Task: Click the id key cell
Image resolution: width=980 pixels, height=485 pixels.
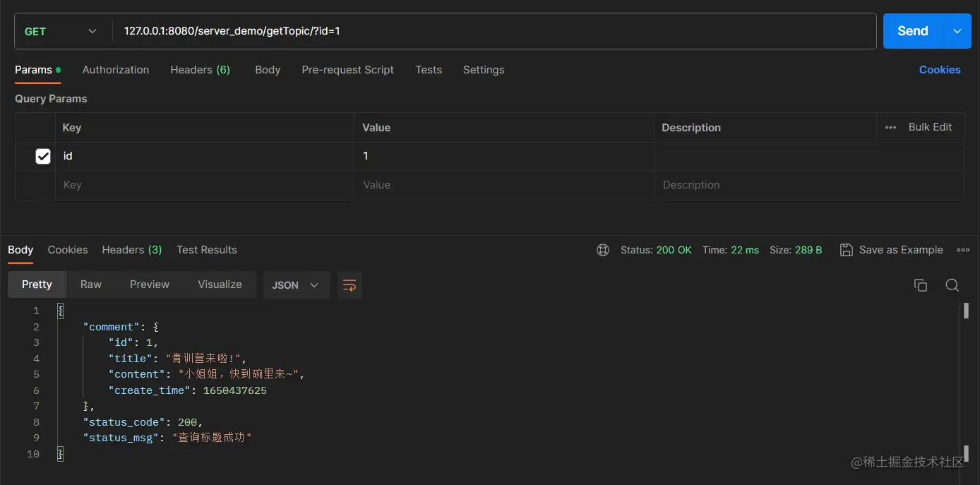Action: 205,156
